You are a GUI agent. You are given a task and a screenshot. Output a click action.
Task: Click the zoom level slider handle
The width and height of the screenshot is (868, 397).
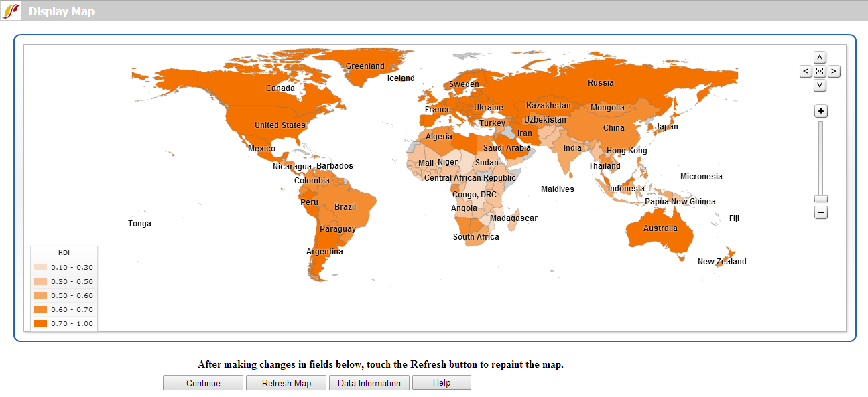(x=820, y=198)
